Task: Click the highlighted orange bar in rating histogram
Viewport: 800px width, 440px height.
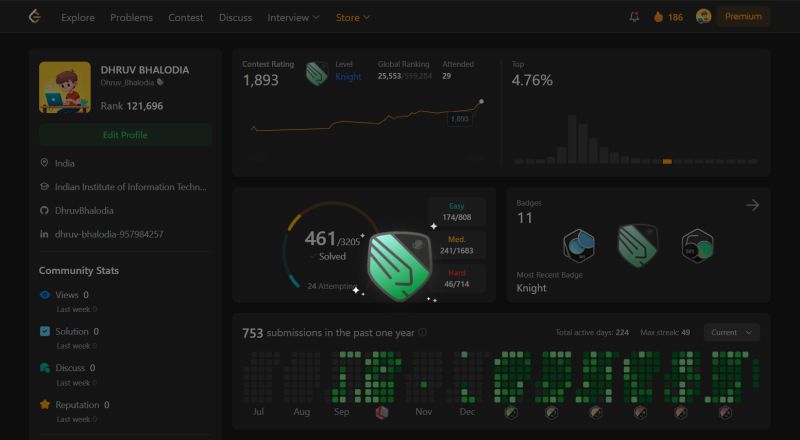Action: (x=667, y=161)
